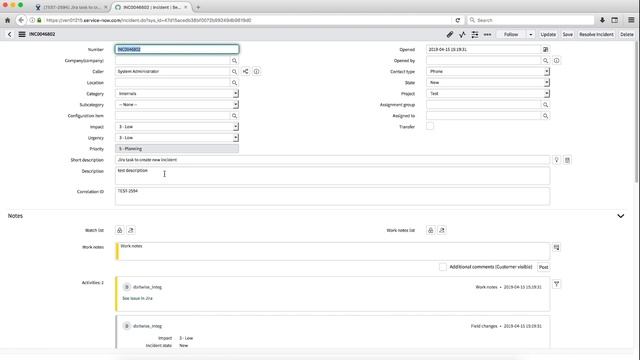The width and height of the screenshot is (640, 360).
Task: Click the Delete button
Action: click(627, 35)
